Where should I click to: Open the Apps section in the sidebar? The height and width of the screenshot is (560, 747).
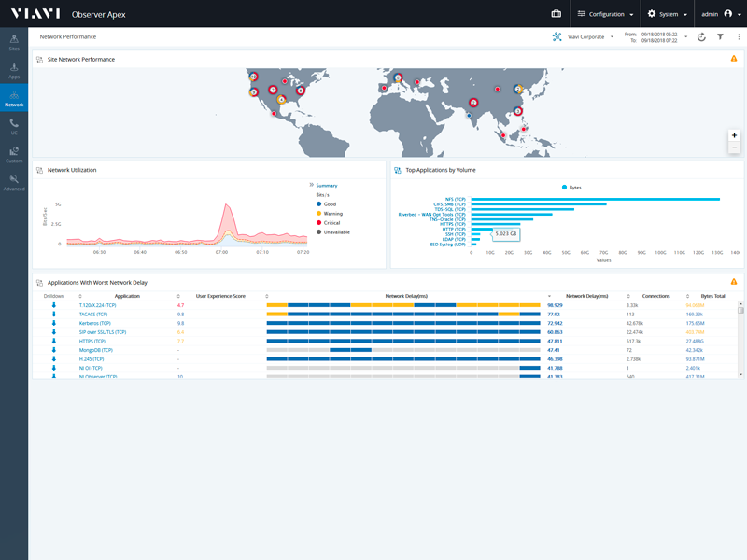(14, 71)
